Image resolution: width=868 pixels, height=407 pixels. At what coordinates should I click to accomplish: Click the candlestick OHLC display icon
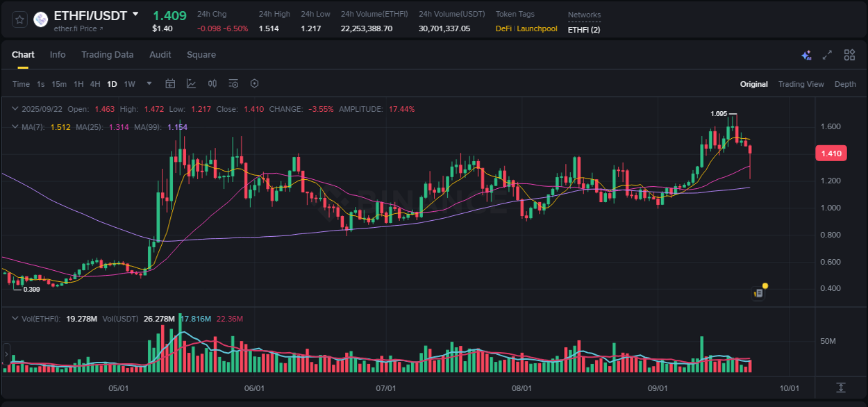[x=212, y=83]
